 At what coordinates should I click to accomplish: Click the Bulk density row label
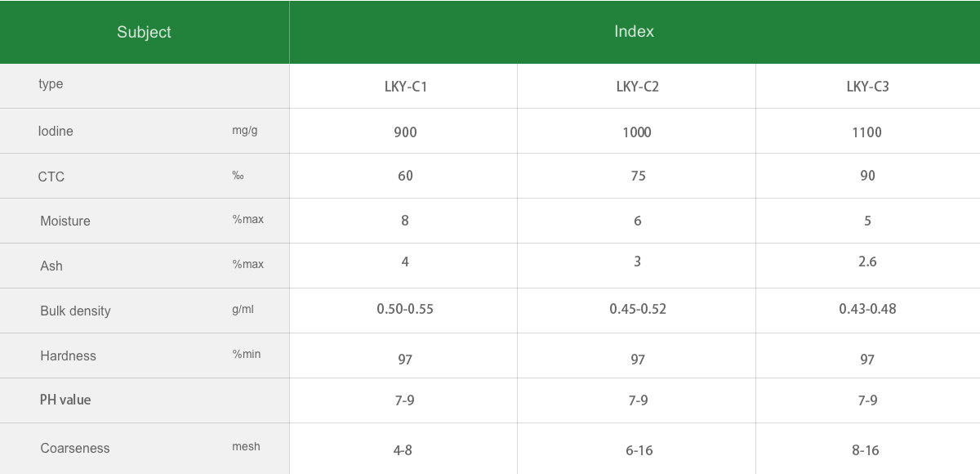[x=75, y=311]
